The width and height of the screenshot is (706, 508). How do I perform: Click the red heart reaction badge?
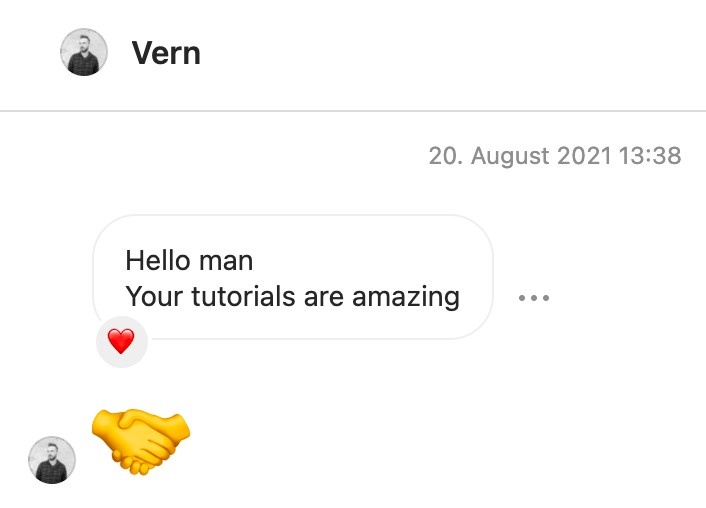pyautogui.click(x=122, y=342)
